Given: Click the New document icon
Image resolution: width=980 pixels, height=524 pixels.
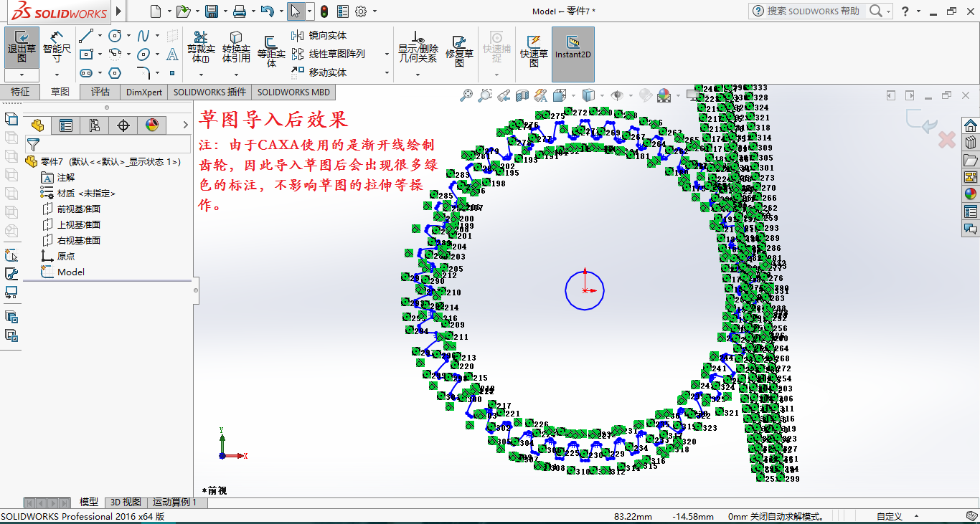Looking at the screenshot, I should 156,11.
